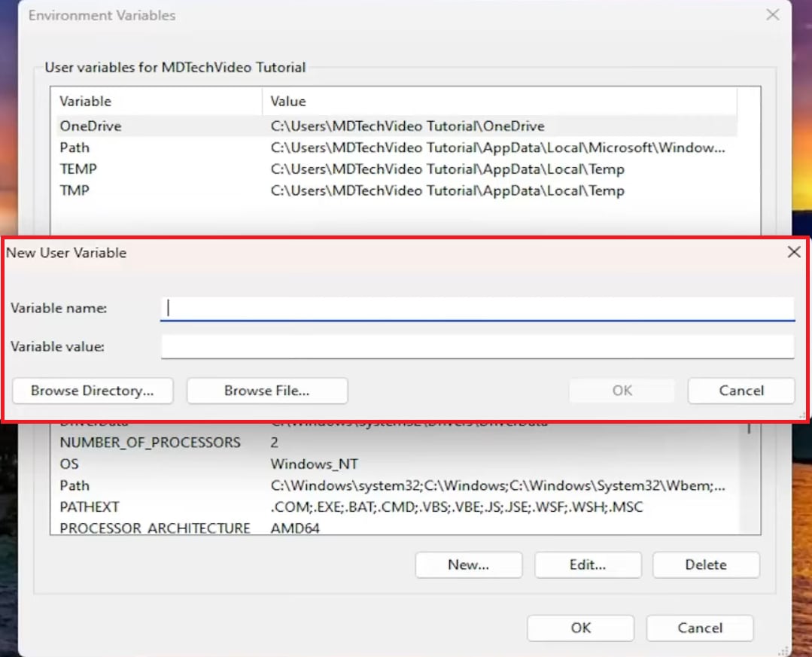Focus the Variable name input field
The width and height of the screenshot is (812, 657).
[477, 309]
